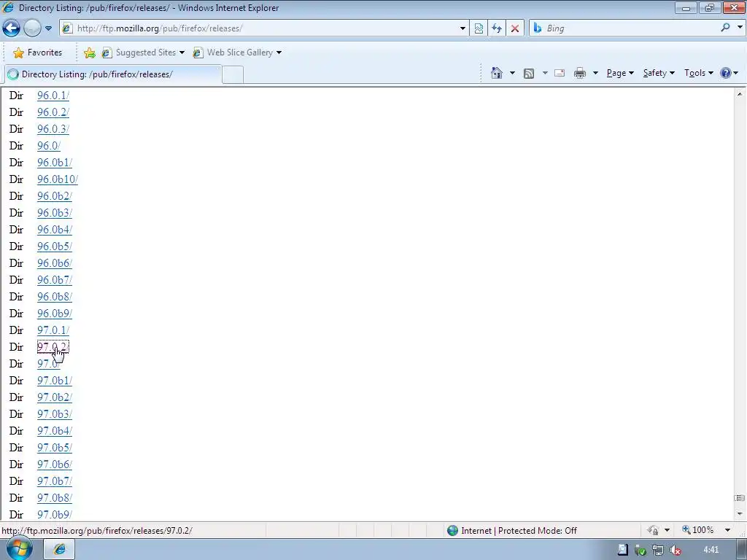Click the search magnifier icon
This screenshot has height=560, width=747.
[x=725, y=28]
